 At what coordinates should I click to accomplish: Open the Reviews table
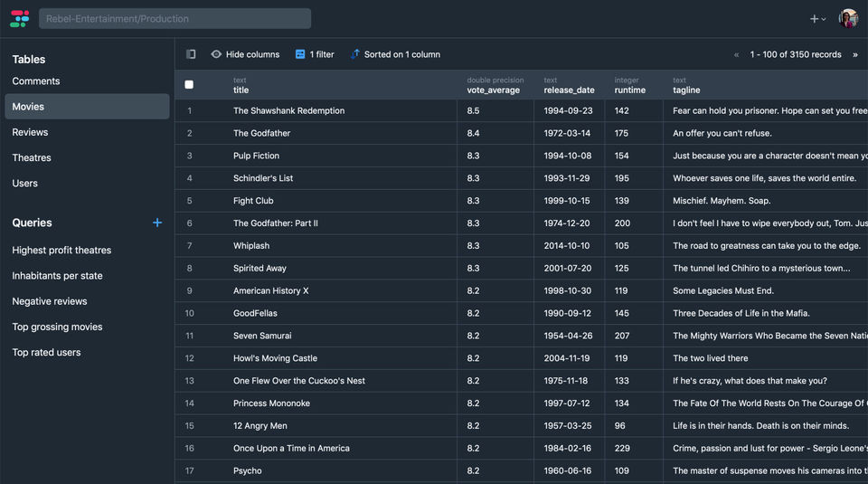(x=30, y=132)
